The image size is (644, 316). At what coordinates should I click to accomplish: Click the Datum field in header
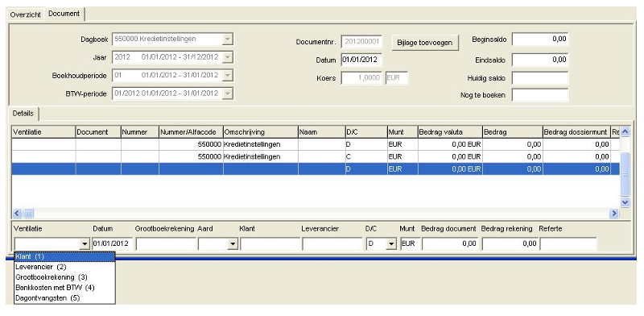pos(361,60)
